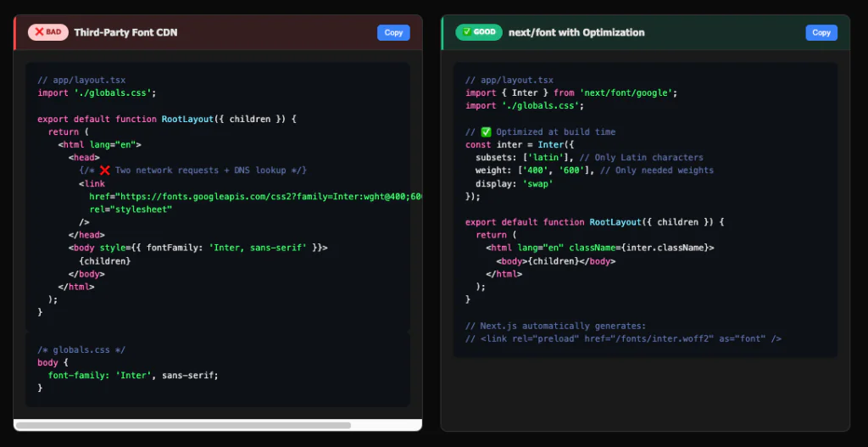Click the 'Optimized at build time' comment
The width and height of the screenshot is (868, 447).
(540, 131)
